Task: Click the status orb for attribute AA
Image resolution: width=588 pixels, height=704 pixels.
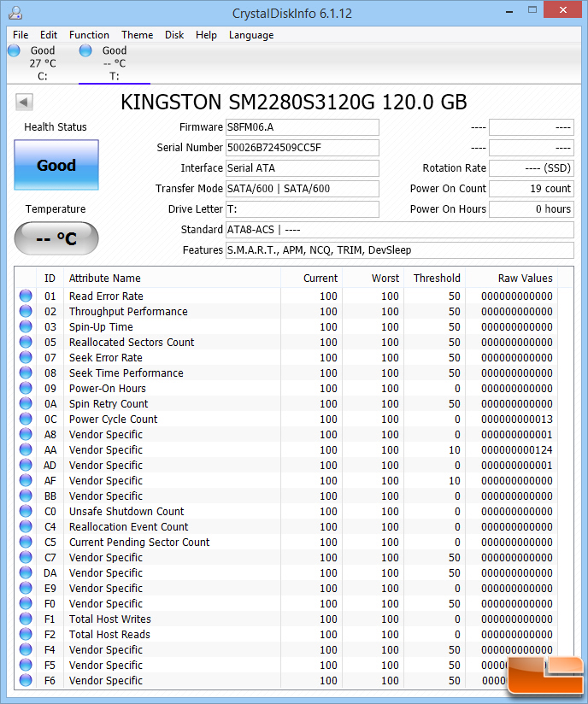Action: coord(26,449)
